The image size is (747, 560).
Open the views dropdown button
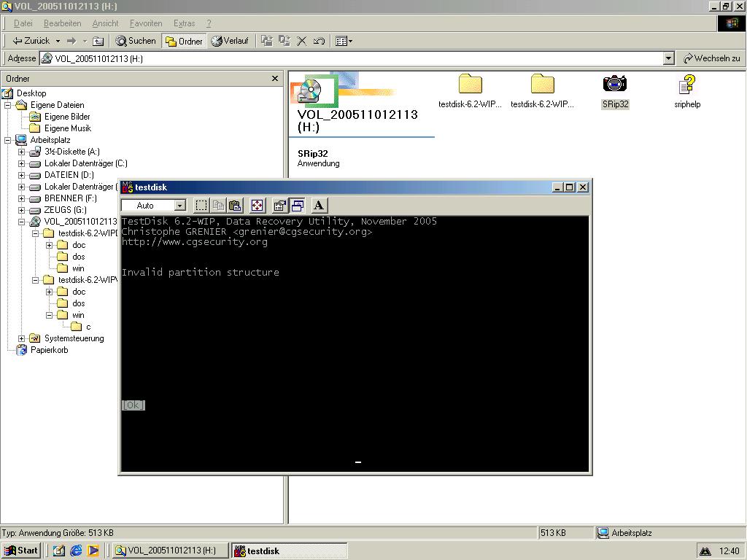click(344, 41)
